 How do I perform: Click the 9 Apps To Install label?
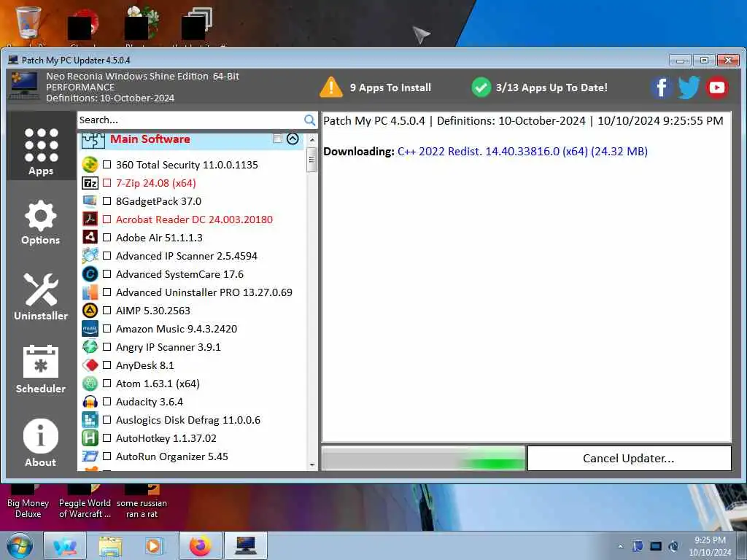pos(391,87)
